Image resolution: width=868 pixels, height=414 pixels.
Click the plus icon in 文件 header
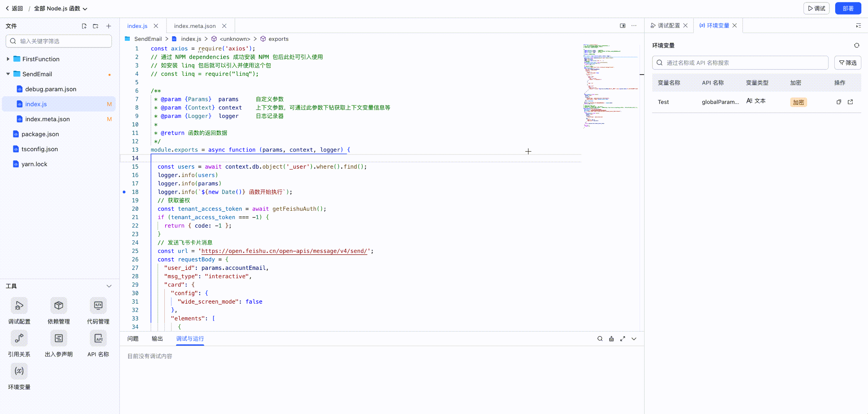pyautogui.click(x=109, y=26)
